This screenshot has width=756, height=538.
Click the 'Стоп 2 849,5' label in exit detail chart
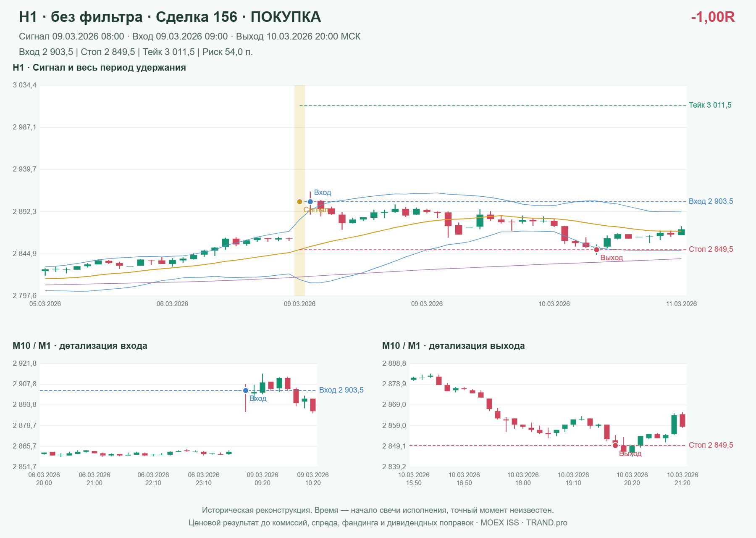(x=711, y=445)
